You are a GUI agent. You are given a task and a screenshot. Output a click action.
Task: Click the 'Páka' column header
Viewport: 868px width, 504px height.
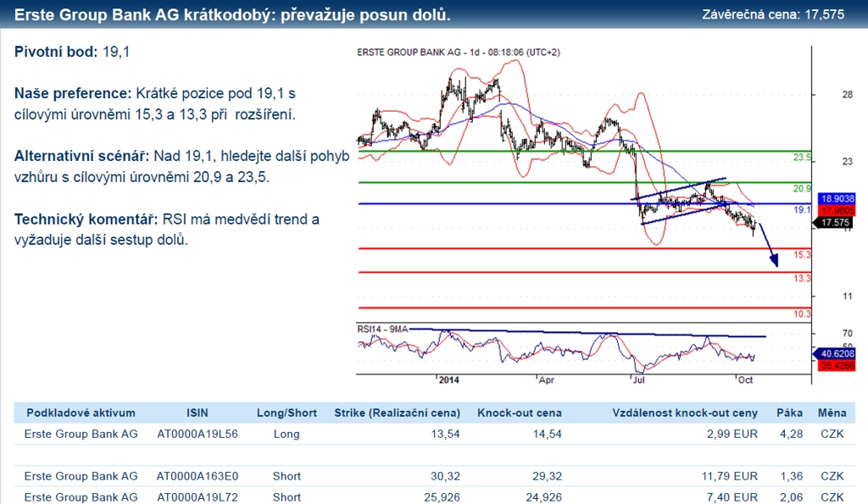click(789, 413)
